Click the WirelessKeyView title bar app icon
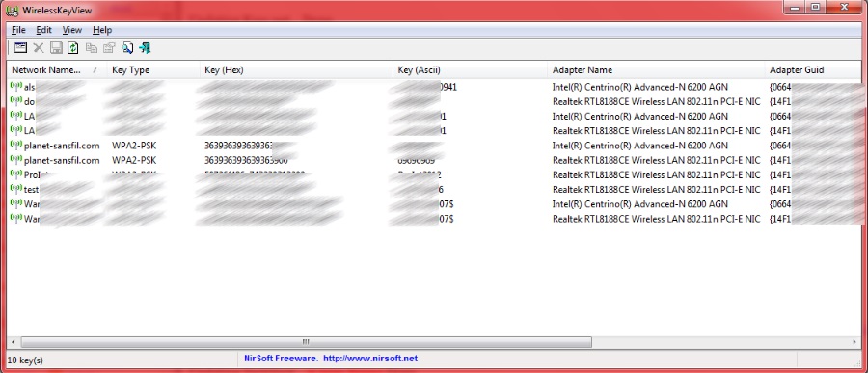The height and width of the screenshot is (373, 868). point(12,10)
